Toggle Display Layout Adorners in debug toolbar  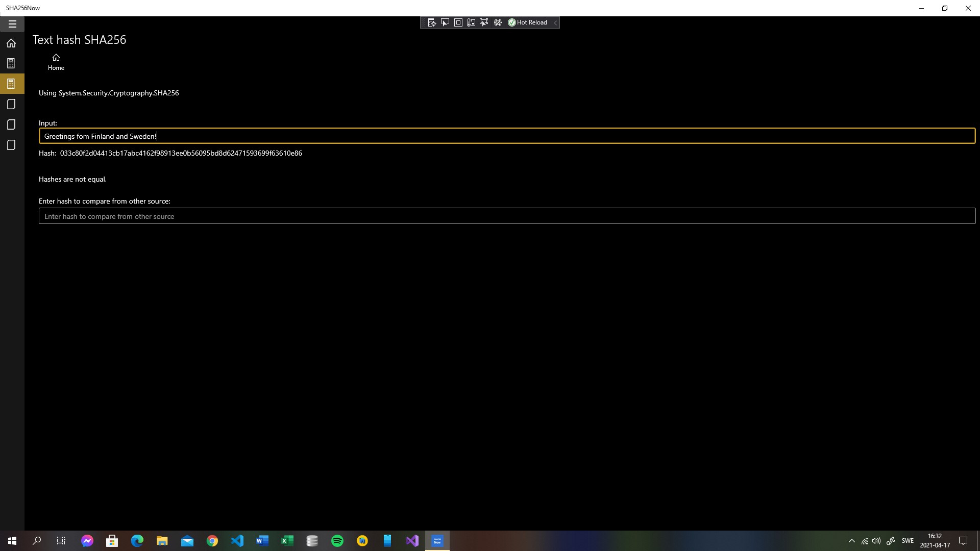tap(458, 22)
